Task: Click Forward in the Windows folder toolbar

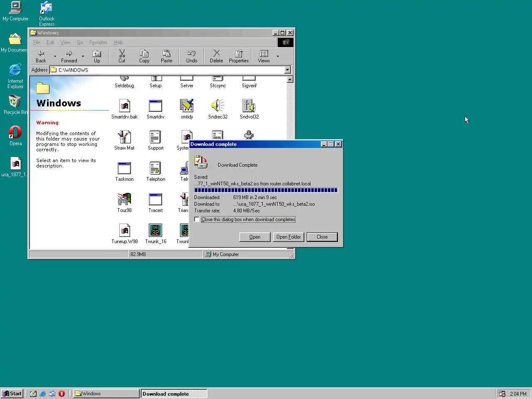Action: point(69,56)
